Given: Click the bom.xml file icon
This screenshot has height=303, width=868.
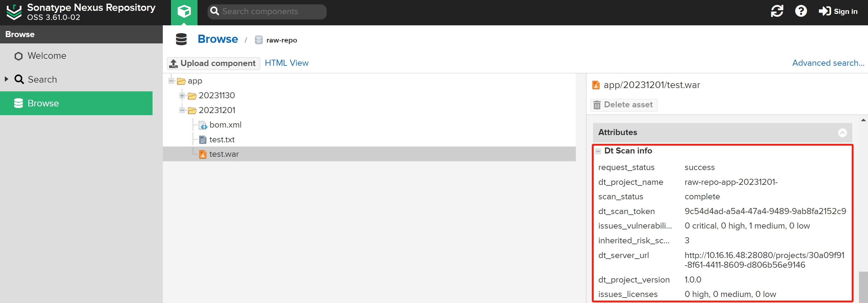Looking at the screenshot, I should click(x=203, y=125).
